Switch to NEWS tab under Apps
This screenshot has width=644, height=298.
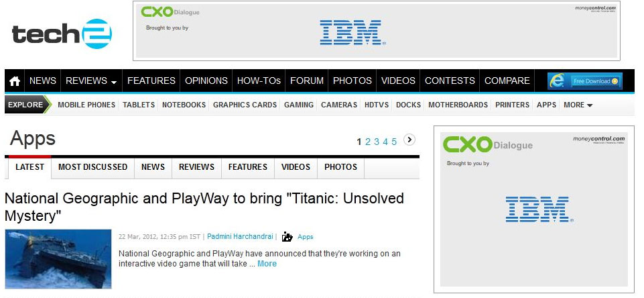[x=153, y=167]
